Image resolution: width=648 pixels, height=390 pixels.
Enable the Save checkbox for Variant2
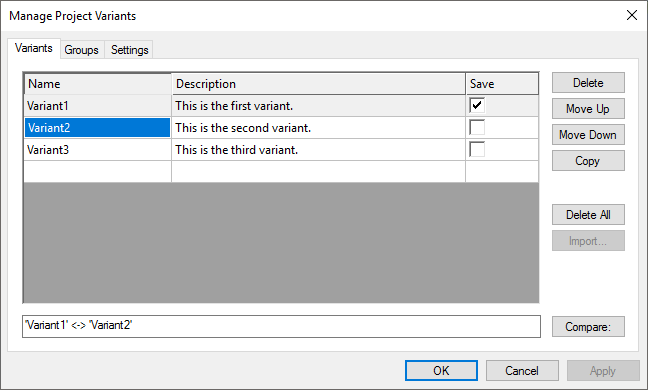476,127
